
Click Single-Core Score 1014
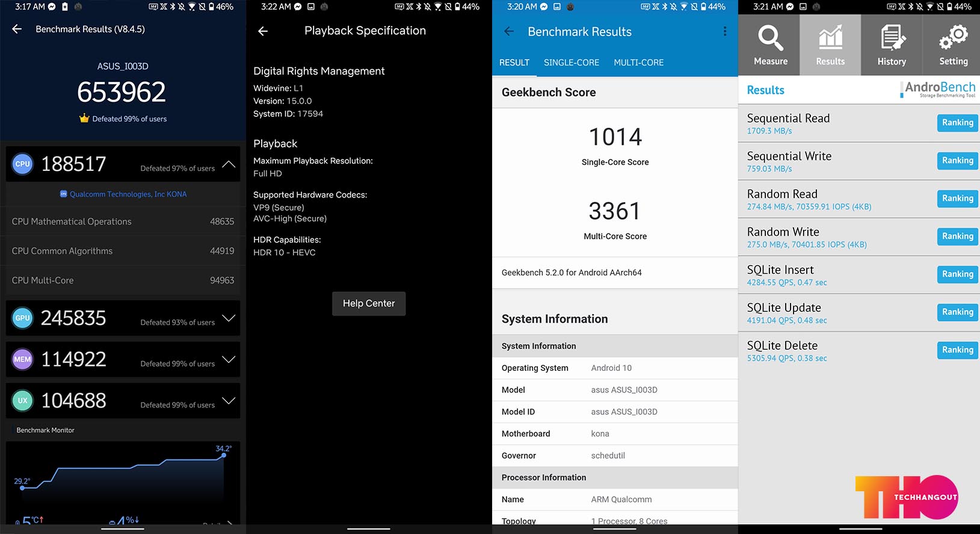tap(615, 137)
